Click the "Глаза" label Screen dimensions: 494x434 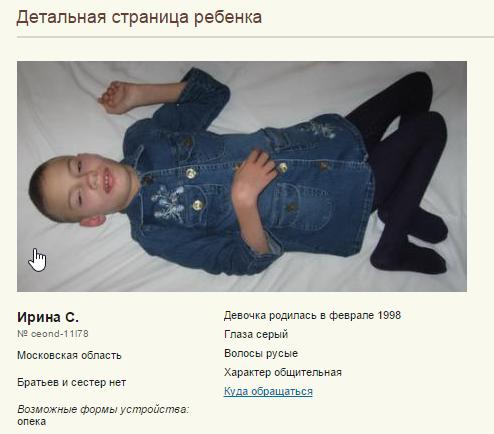pyautogui.click(x=238, y=334)
